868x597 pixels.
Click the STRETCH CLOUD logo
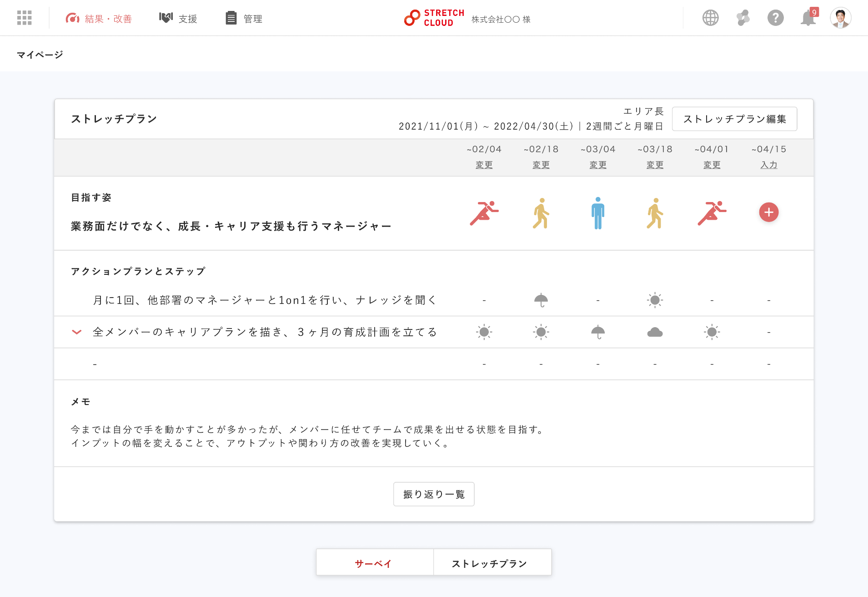click(x=434, y=18)
